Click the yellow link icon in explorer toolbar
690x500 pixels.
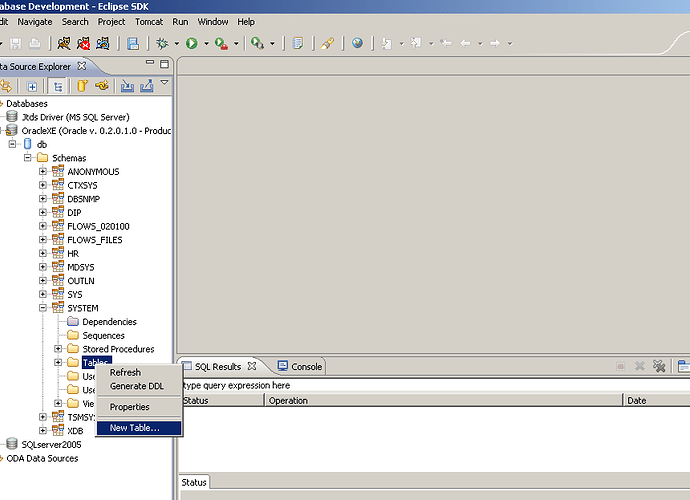(102, 85)
